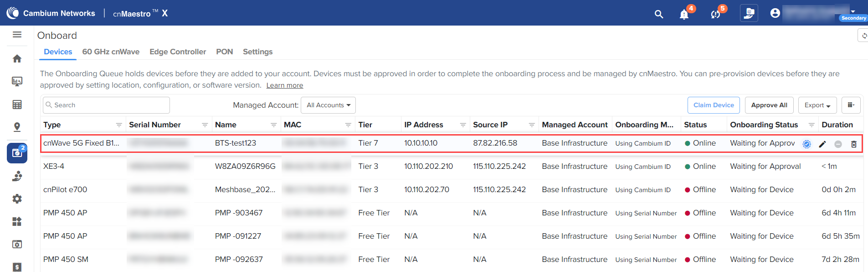The height and width of the screenshot is (272, 868).
Task: Open the Managed Account All Accounts dropdown
Action: [328, 105]
